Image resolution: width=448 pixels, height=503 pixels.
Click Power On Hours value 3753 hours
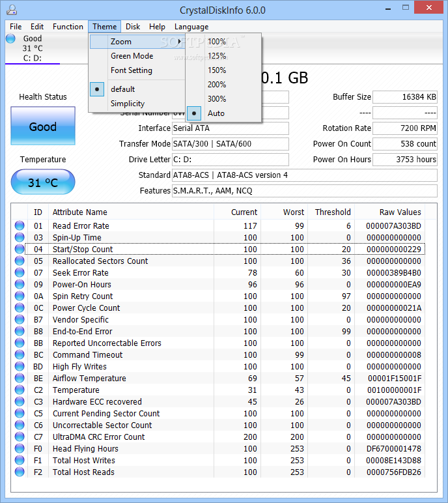coord(405,160)
